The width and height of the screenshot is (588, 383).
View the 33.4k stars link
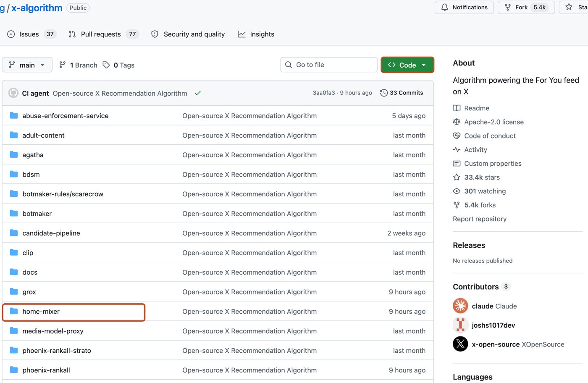click(x=476, y=177)
